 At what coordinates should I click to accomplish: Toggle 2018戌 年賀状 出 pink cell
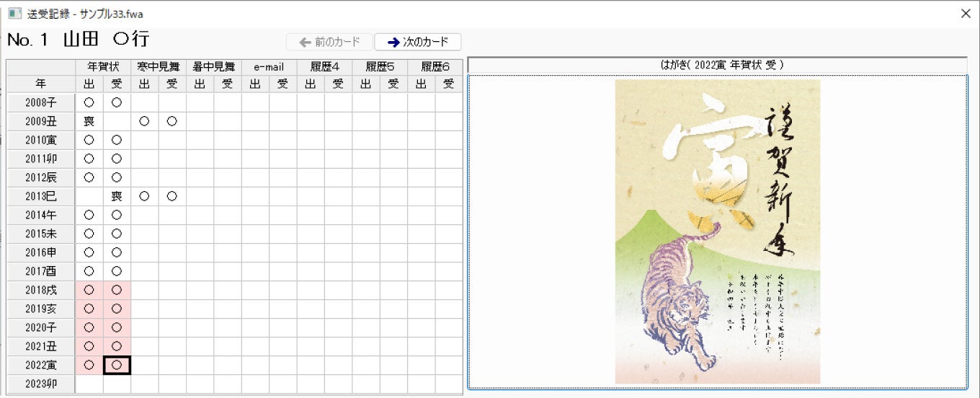(89, 290)
